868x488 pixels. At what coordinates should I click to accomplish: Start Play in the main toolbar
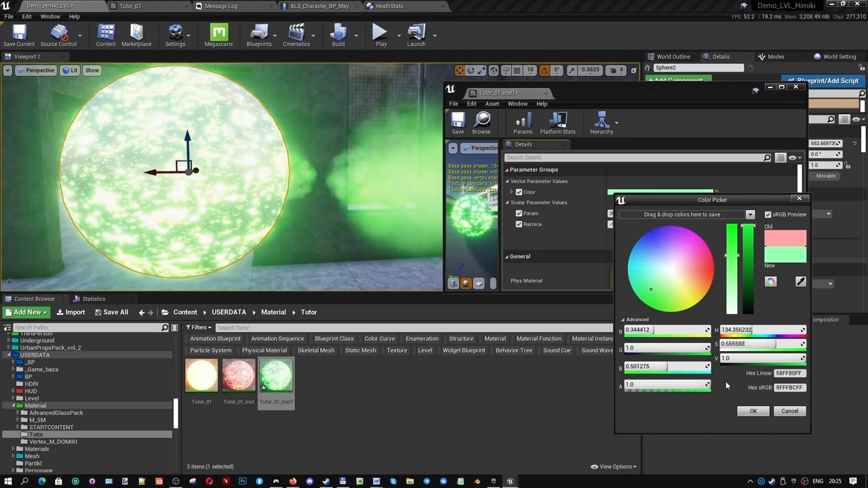pos(380,36)
